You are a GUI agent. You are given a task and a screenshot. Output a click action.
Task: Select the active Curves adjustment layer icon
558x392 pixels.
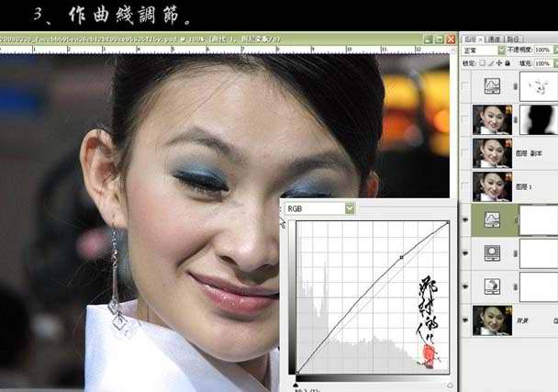492,220
